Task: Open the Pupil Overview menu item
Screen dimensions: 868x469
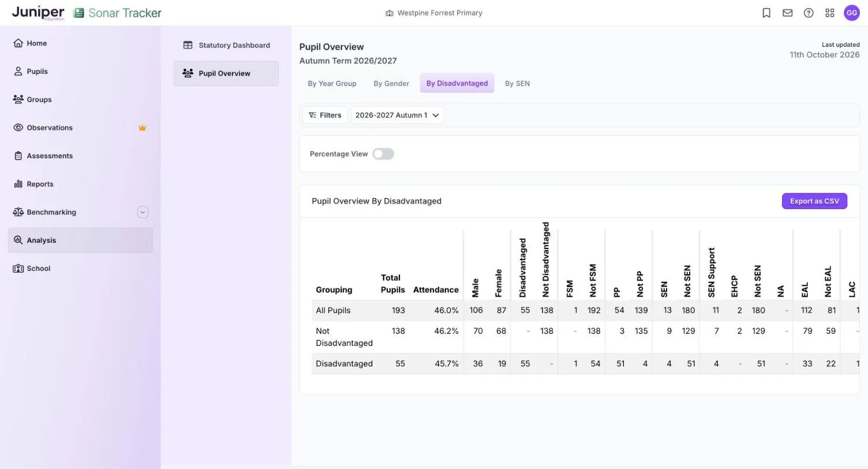Action: click(226, 73)
